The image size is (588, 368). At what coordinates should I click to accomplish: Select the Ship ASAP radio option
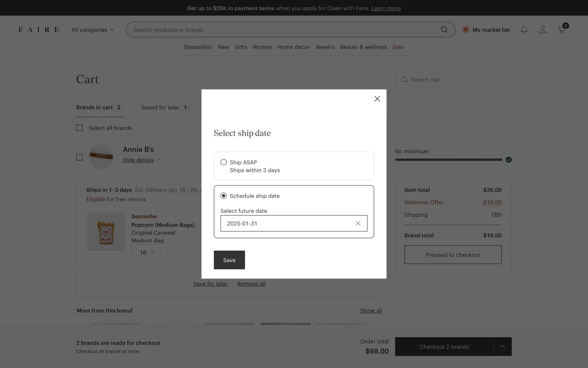224,162
